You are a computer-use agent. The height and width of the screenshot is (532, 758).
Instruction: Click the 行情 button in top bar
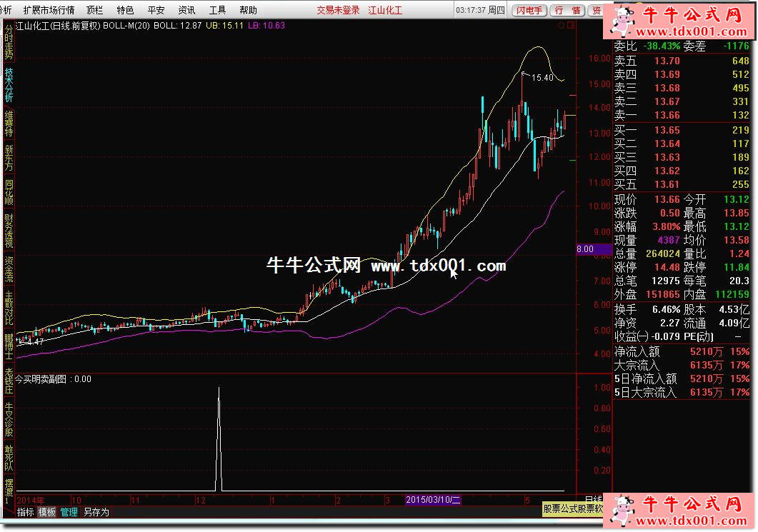click(x=567, y=10)
